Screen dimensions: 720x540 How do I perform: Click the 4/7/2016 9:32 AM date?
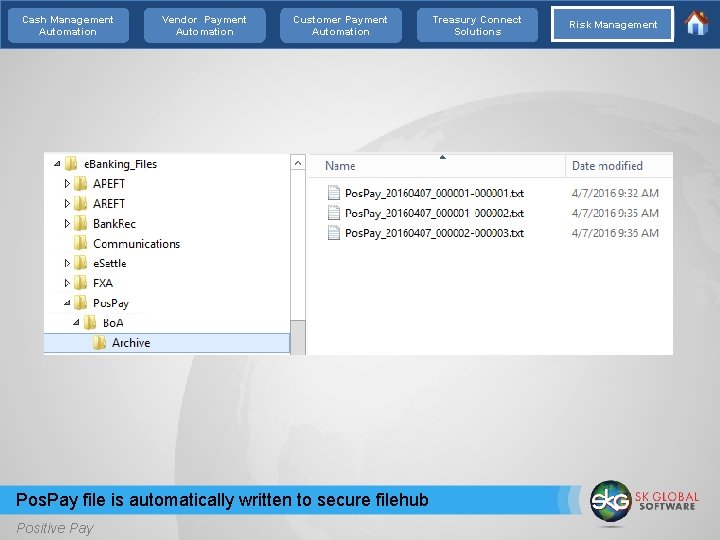[x=615, y=193]
